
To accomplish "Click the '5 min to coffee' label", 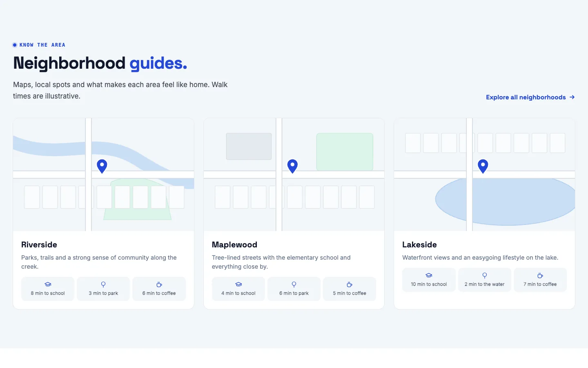I will tap(350, 293).
